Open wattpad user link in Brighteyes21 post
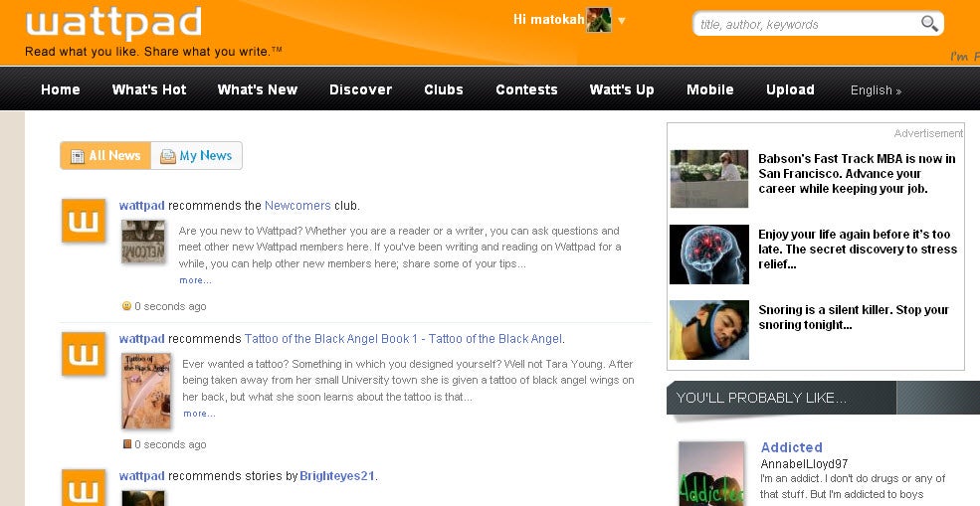The image size is (980, 506). 142,476
